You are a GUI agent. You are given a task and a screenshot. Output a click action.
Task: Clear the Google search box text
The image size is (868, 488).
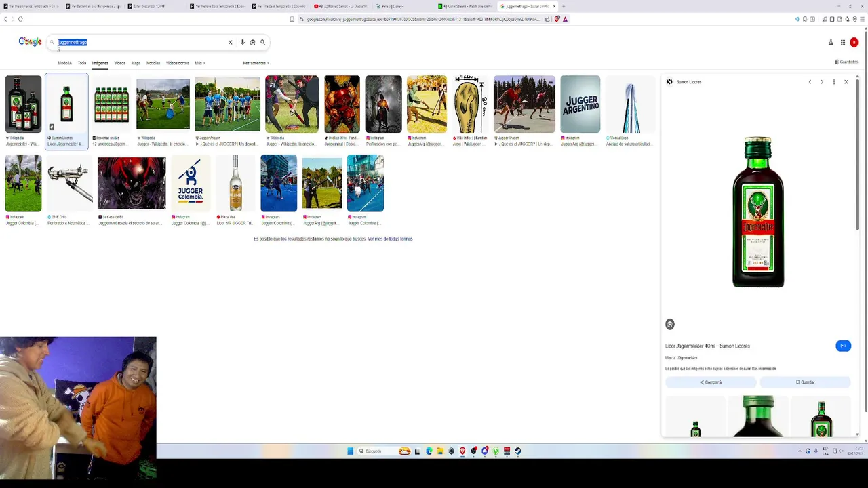click(230, 42)
